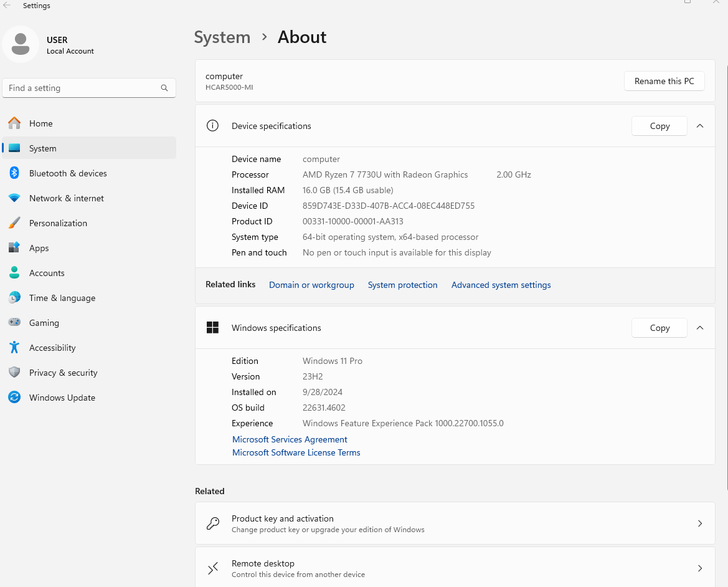728x587 pixels.
Task: Click the Find a setting field
Action: (x=89, y=88)
